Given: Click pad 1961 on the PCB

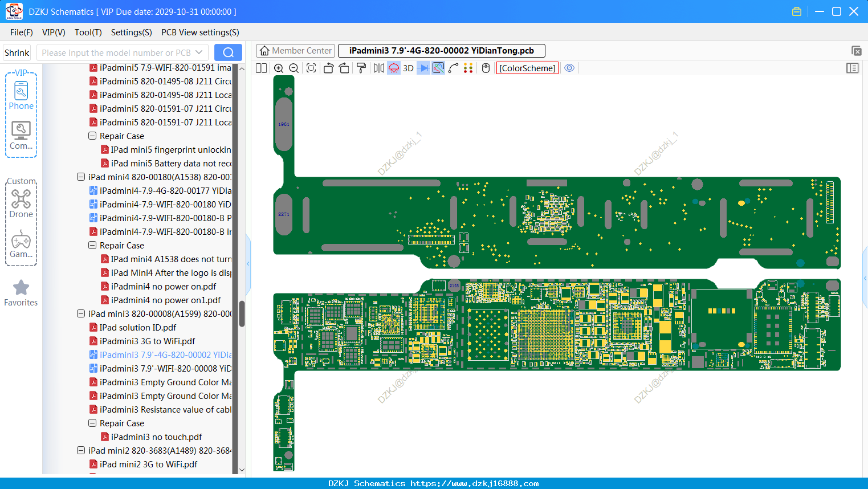Looking at the screenshot, I should coord(284,124).
